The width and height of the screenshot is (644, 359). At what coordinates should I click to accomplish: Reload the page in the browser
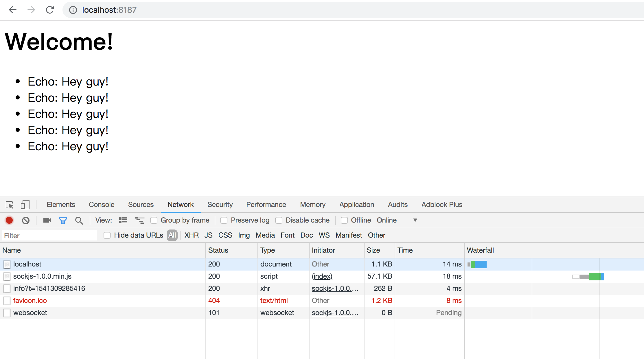50,10
